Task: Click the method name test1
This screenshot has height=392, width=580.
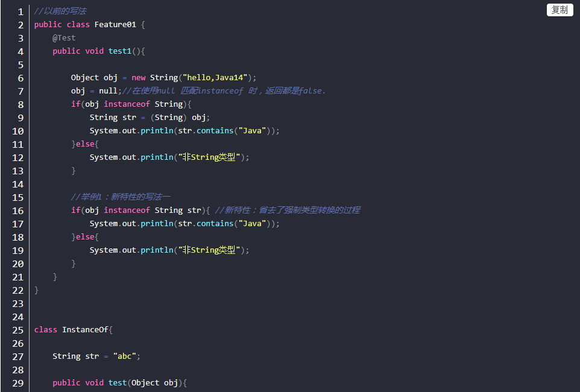Action: tap(120, 51)
